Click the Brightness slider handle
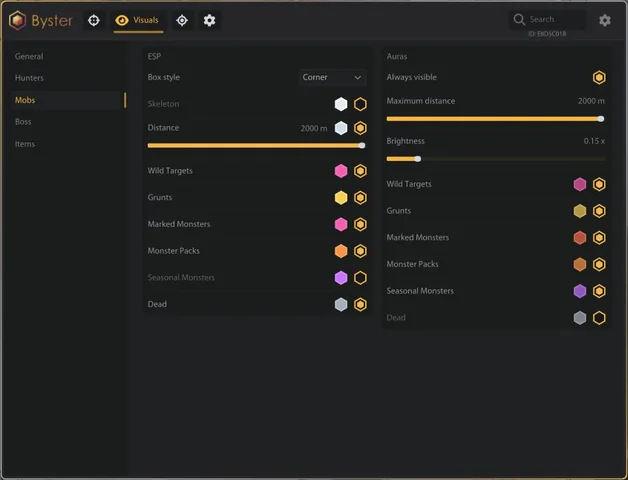The width and height of the screenshot is (628, 480). pyautogui.click(x=418, y=159)
